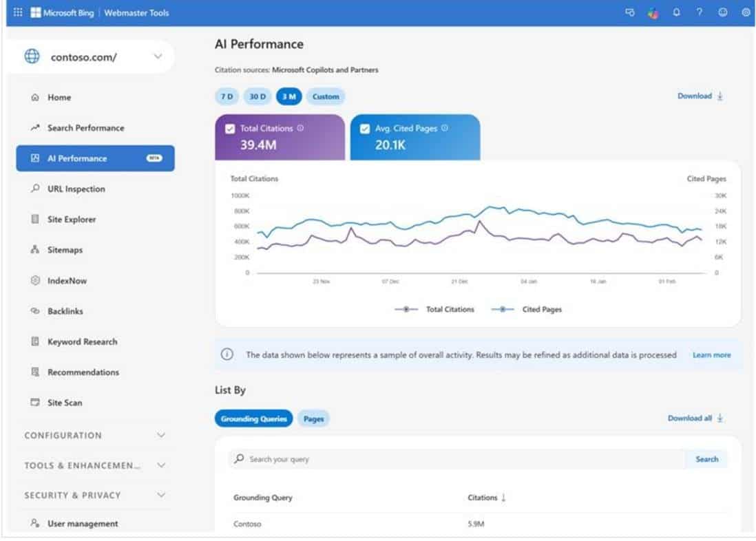Image resolution: width=756 pixels, height=541 pixels.
Task: Click the Keyword Research icon
Action: (x=34, y=341)
